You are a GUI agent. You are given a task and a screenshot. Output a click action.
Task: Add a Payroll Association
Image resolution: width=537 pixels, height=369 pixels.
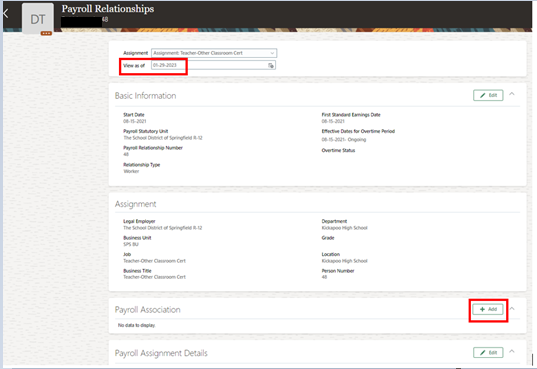tap(488, 309)
